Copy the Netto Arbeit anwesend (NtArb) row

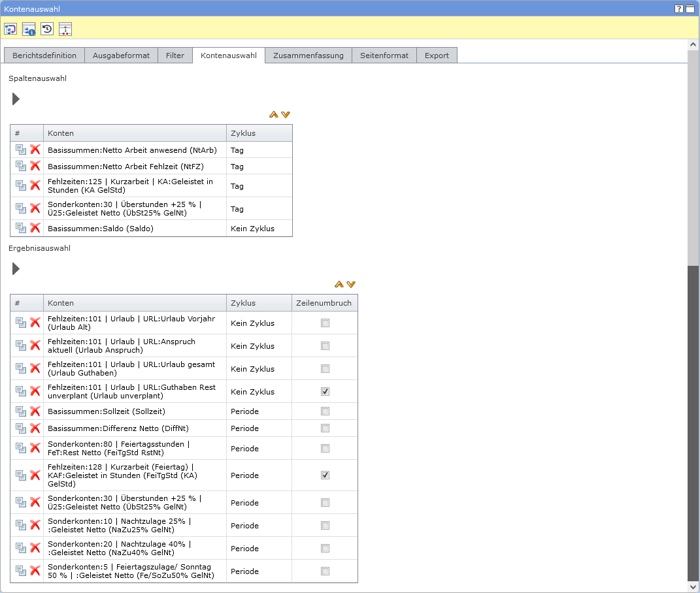pos(21,150)
